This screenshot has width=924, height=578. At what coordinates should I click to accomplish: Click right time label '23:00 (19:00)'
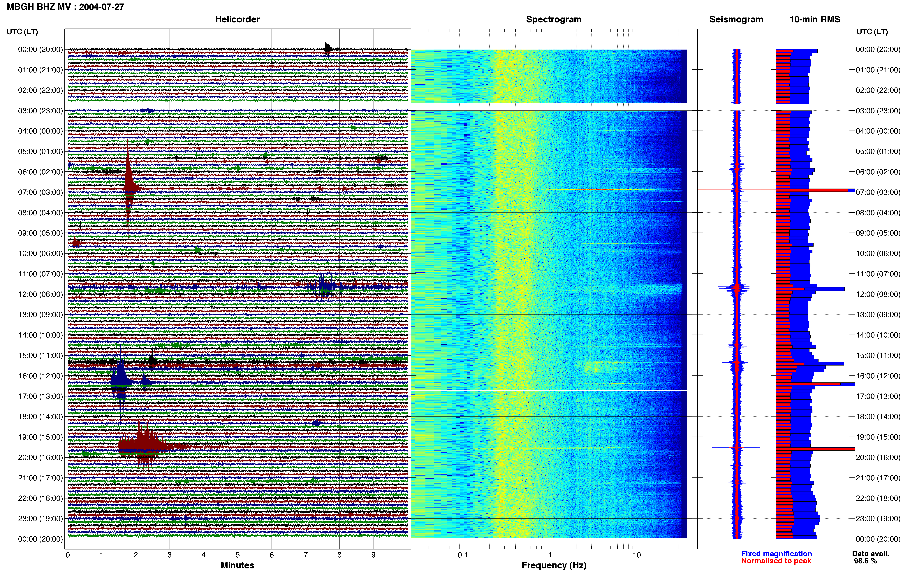(x=878, y=519)
